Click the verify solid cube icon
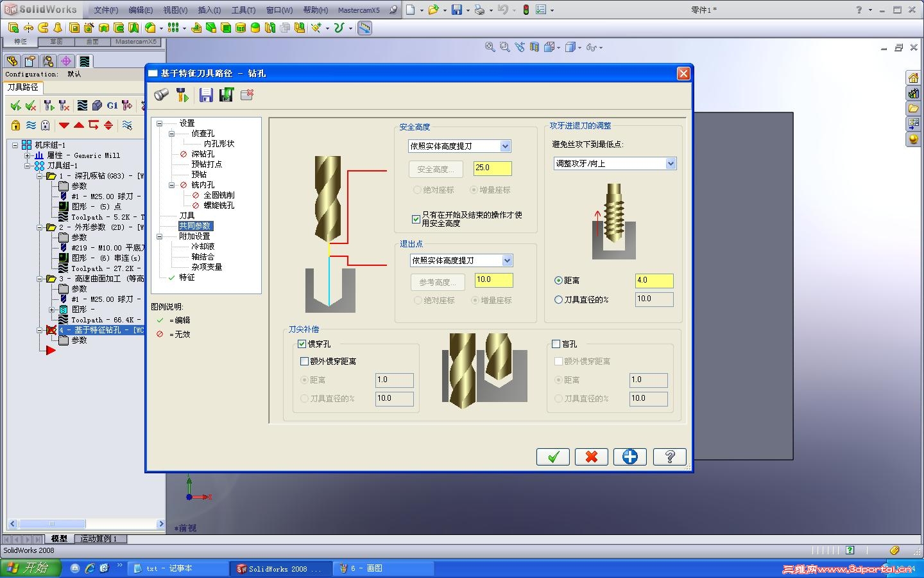Screen dimensions: 924x578 [x=97, y=105]
